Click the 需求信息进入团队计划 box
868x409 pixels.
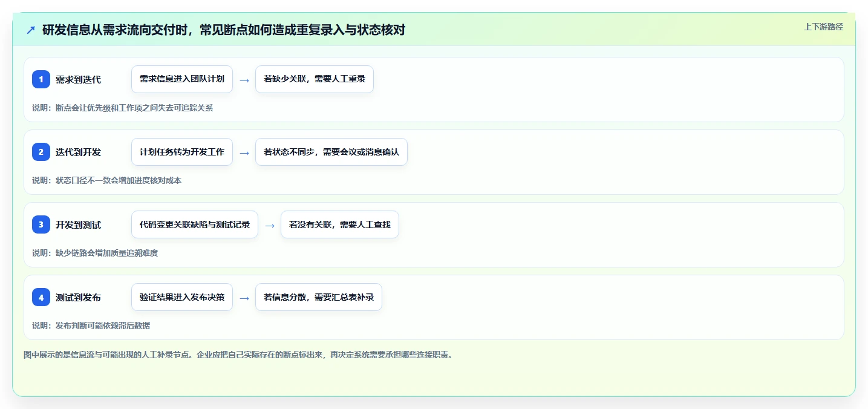click(x=182, y=79)
